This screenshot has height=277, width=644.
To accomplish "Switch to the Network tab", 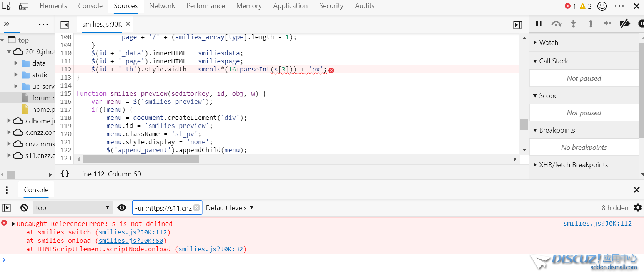I will (x=162, y=6).
